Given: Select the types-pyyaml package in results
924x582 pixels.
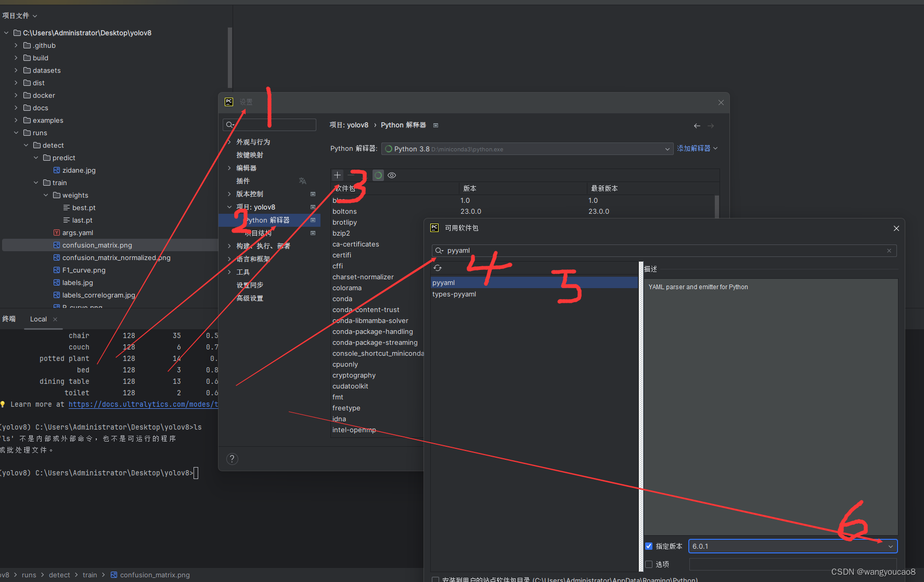Looking at the screenshot, I should point(454,294).
